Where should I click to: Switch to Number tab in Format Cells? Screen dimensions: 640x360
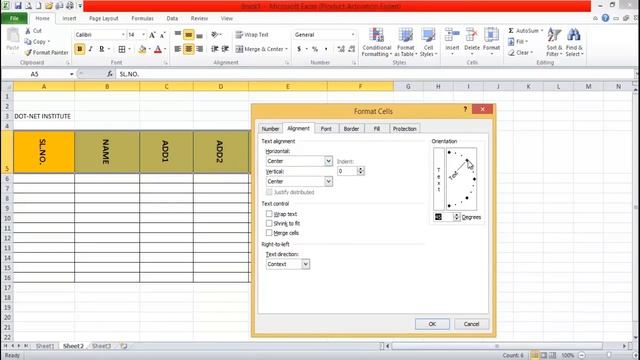point(270,129)
